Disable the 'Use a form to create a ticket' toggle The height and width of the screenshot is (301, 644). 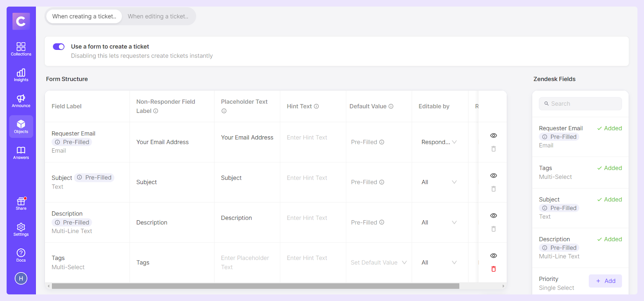coord(59,47)
